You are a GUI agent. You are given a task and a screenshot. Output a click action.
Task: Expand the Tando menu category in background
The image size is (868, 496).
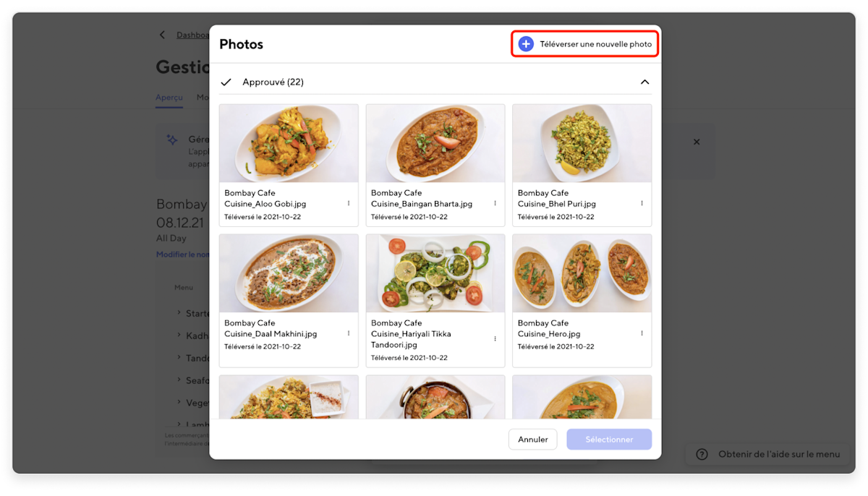coord(179,358)
